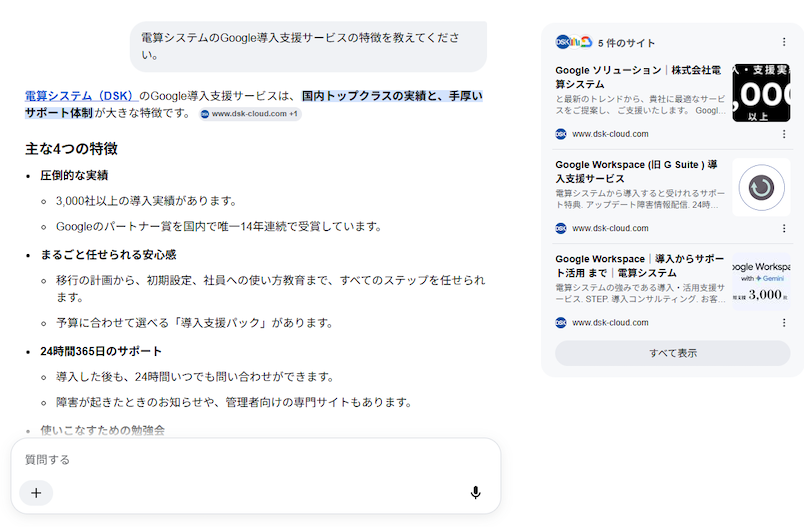The height and width of the screenshot is (527, 804).
Task: Click the 主な4つの特徴 heading
Action: [x=71, y=149]
